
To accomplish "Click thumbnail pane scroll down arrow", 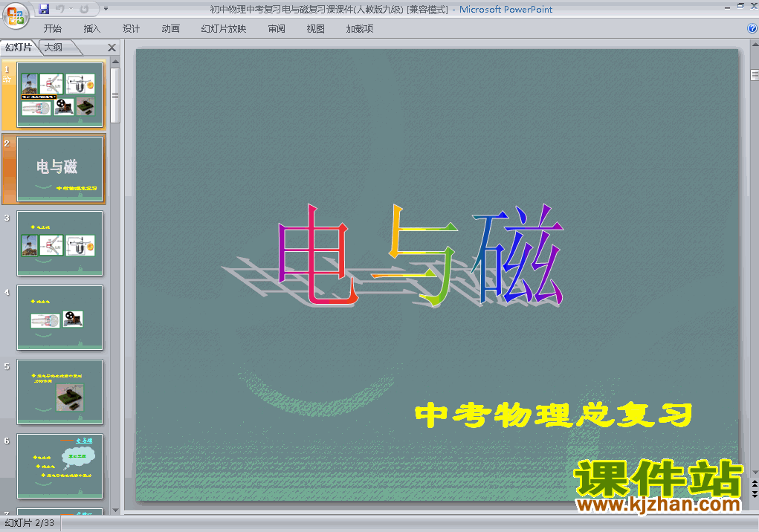I will click(x=115, y=510).
